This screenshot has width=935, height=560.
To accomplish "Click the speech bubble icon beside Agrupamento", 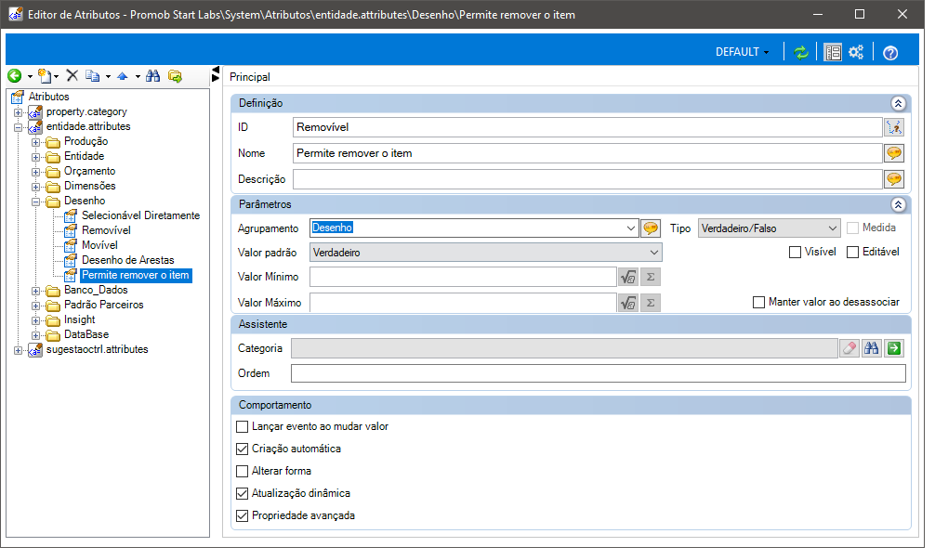I will click(x=650, y=228).
